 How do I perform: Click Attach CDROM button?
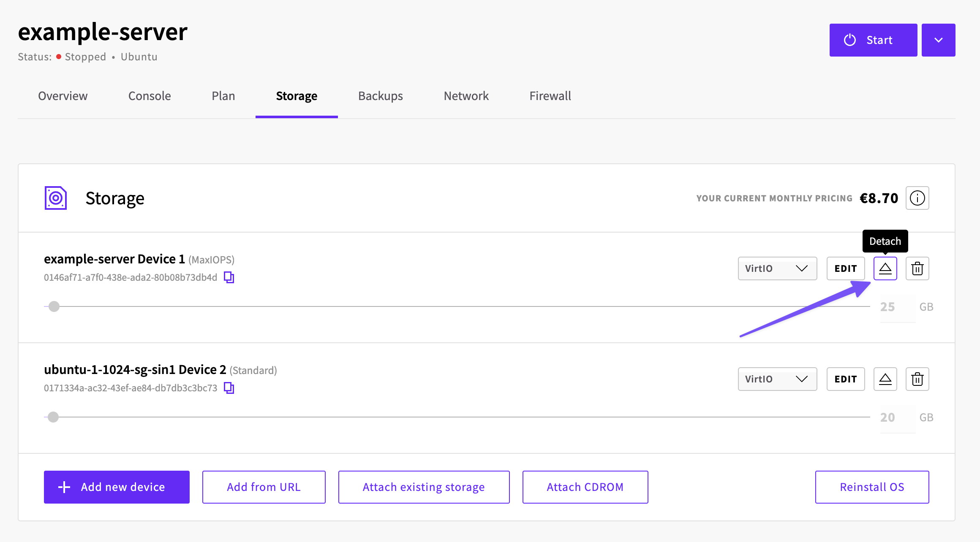(x=585, y=487)
